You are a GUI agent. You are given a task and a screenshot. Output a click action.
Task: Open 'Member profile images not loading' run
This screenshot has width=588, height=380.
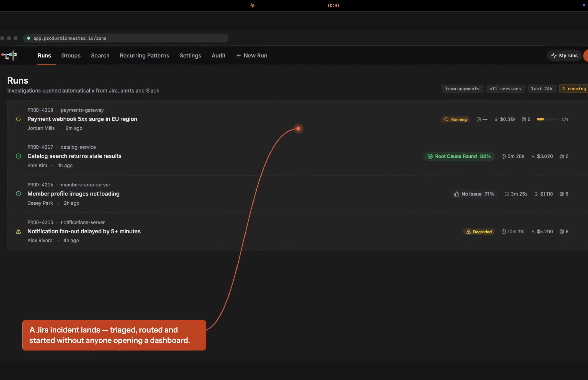tap(73, 194)
